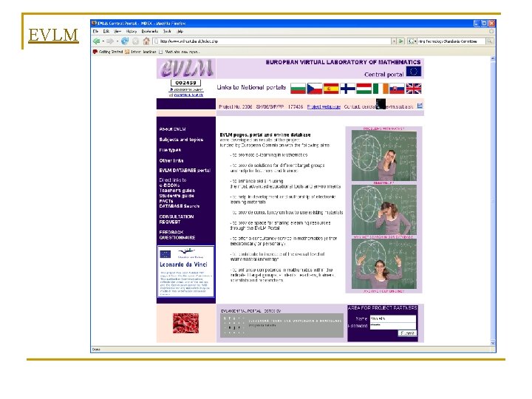Click the EU flag beside Central portal
Screen dimensions: 532x399
click(x=414, y=72)
